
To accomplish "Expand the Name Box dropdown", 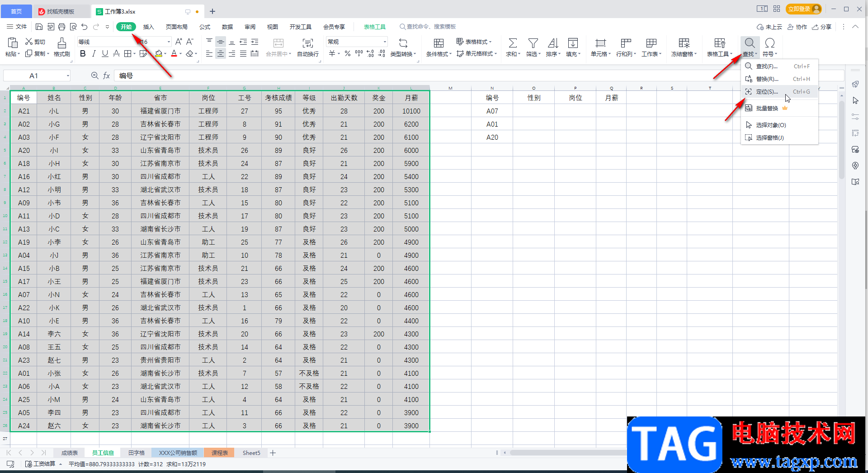I will click(68, 76).
